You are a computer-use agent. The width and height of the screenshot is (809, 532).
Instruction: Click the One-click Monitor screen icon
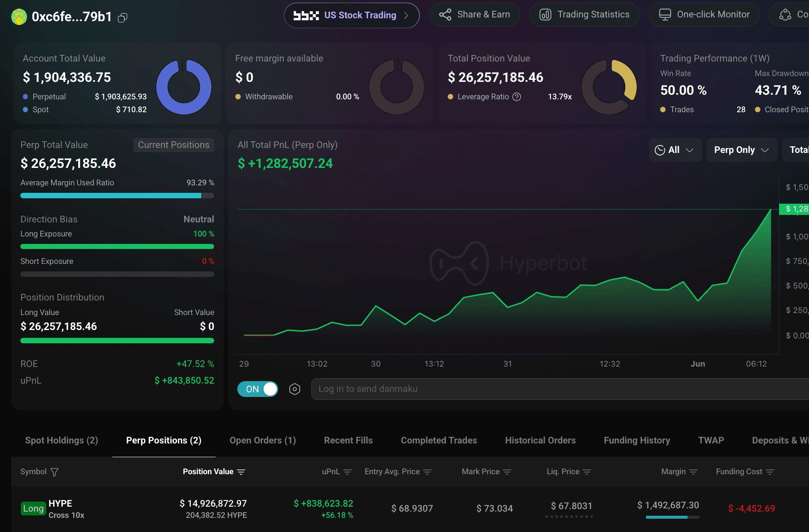click(665, 15)
